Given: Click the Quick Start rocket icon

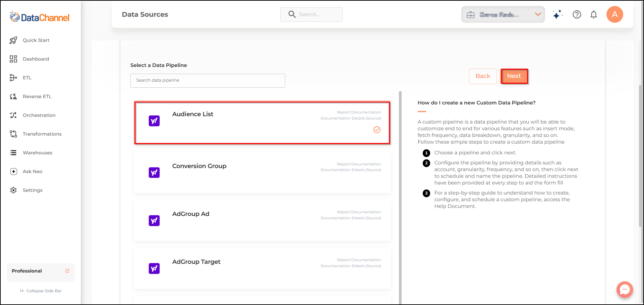Looking at the screenshot, I should pyautogui.click(x=13, y=40).
